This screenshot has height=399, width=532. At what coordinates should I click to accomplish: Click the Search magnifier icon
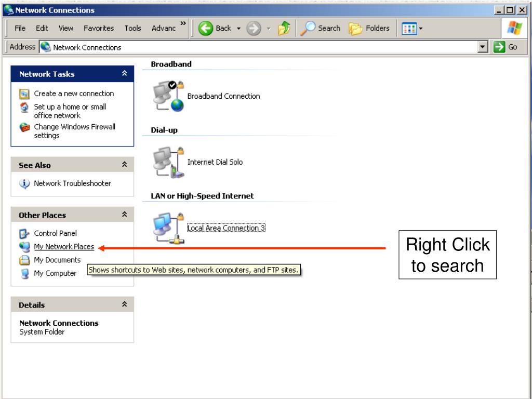click(x=308, y=28)
